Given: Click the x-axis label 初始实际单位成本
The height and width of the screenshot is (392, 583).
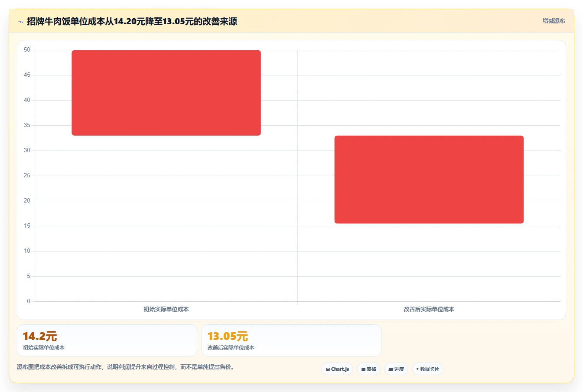Looking at the screenshot, I should coord(166,309).
